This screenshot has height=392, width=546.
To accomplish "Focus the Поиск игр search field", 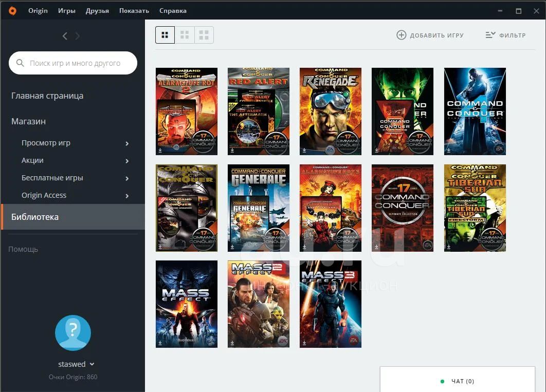I will point(73,63).
